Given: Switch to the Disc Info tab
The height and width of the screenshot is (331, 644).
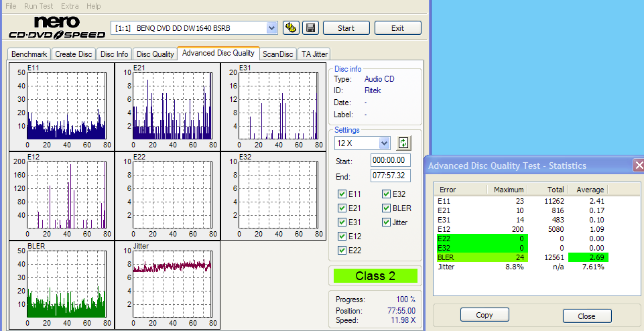Looking at the screenshot, I should pos(114,54).
